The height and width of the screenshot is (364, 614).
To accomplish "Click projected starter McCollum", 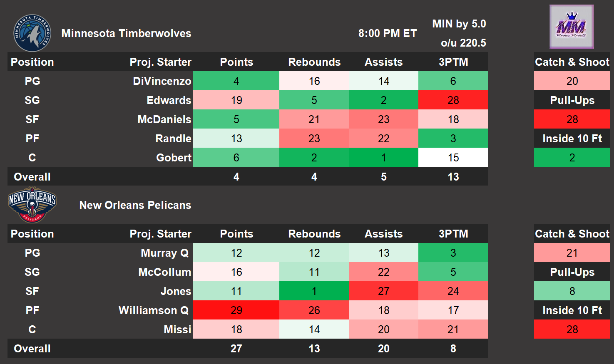I will coord(164,272).
